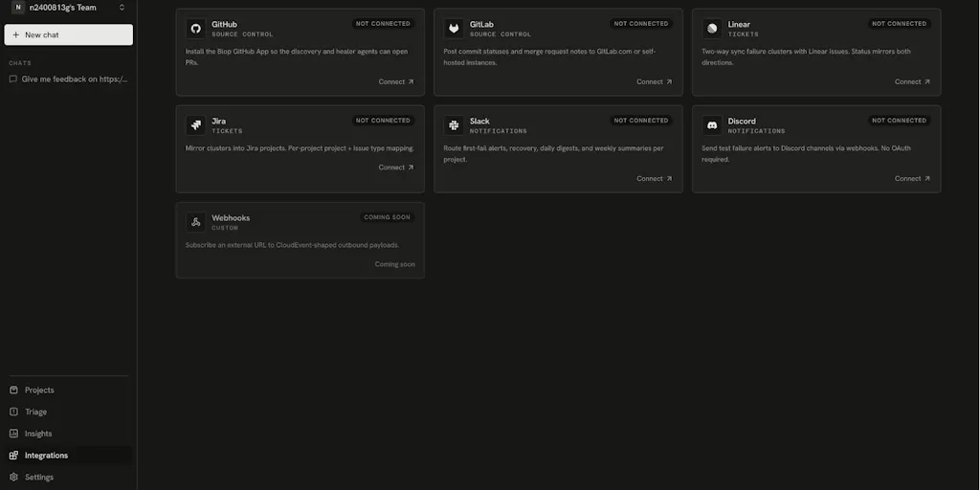
Task: Connect the Slack integration
Action: [x=655, y=179]
